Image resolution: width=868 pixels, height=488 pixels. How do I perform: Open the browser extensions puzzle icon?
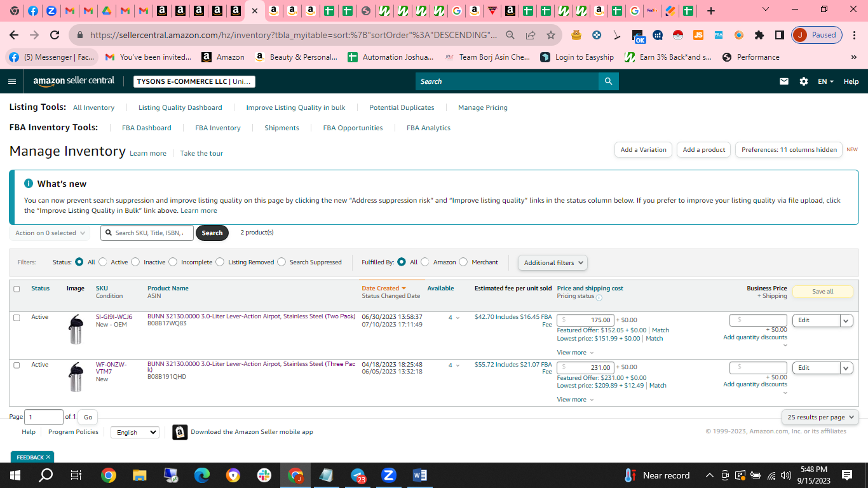point(759,35)
